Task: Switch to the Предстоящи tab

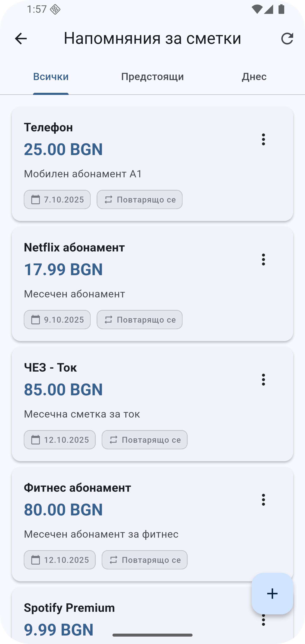Action: coord(152,76)
